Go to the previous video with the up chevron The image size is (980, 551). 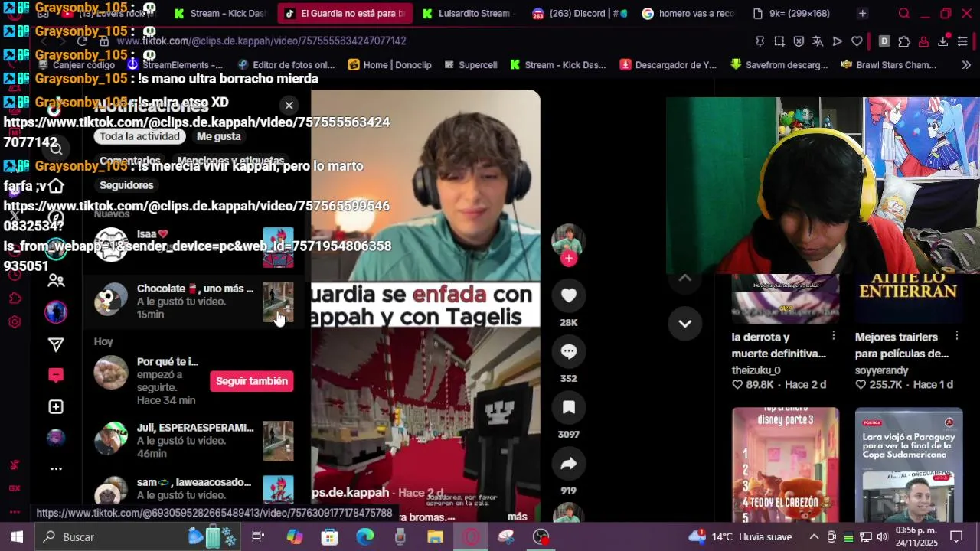click(684, 279)
